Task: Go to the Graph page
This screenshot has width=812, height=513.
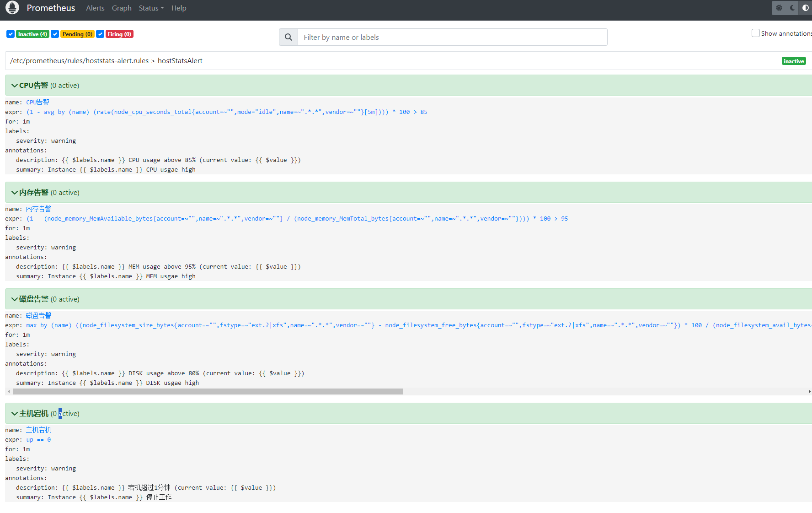Action: click(x=122, y=8)
